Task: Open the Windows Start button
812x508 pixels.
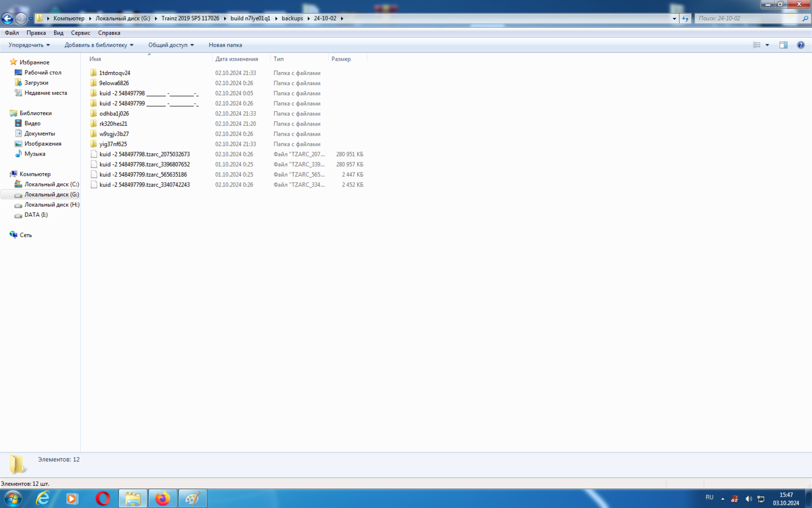Action: click(x=13, y=498)
